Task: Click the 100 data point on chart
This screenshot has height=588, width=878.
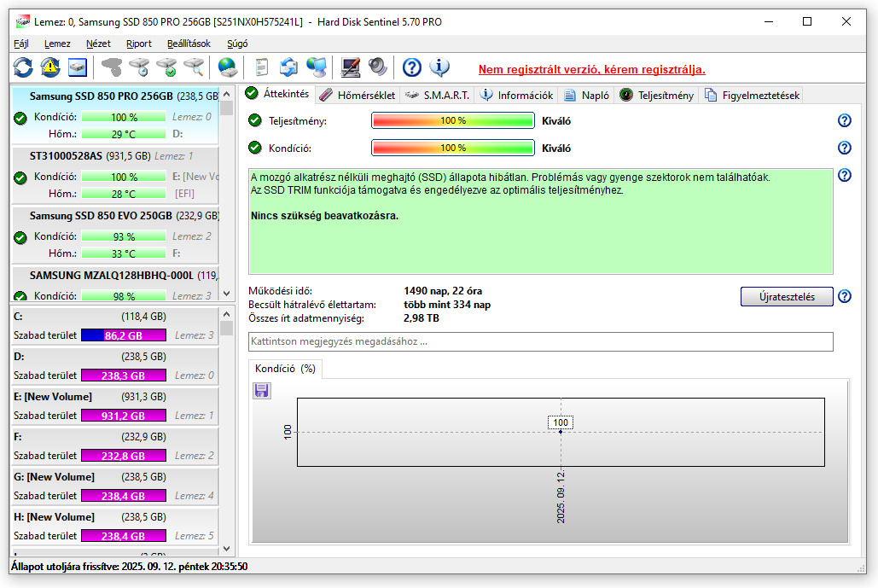Action: pyautogui.click(x=561, y=432)
